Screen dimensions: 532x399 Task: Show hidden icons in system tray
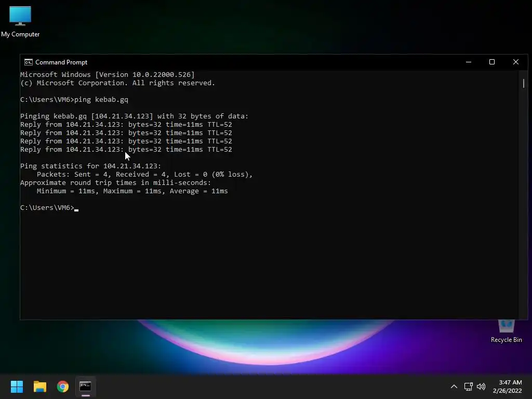click(454, 387)
